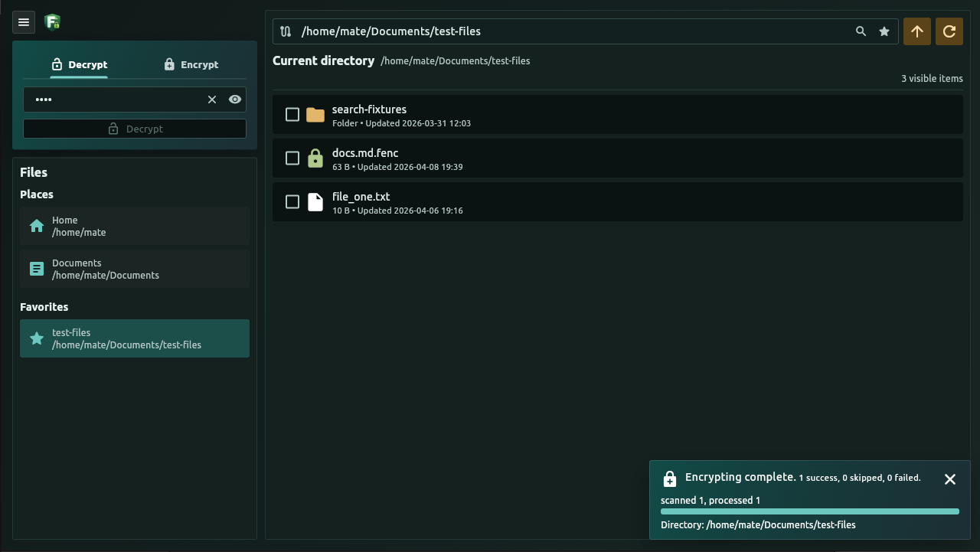Select file_one.txt file name

point(361,197)
